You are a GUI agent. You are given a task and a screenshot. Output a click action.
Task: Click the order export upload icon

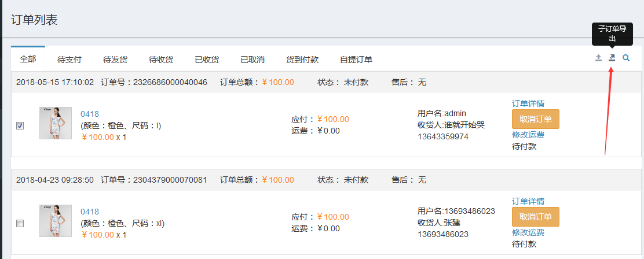tap(599, 58)
